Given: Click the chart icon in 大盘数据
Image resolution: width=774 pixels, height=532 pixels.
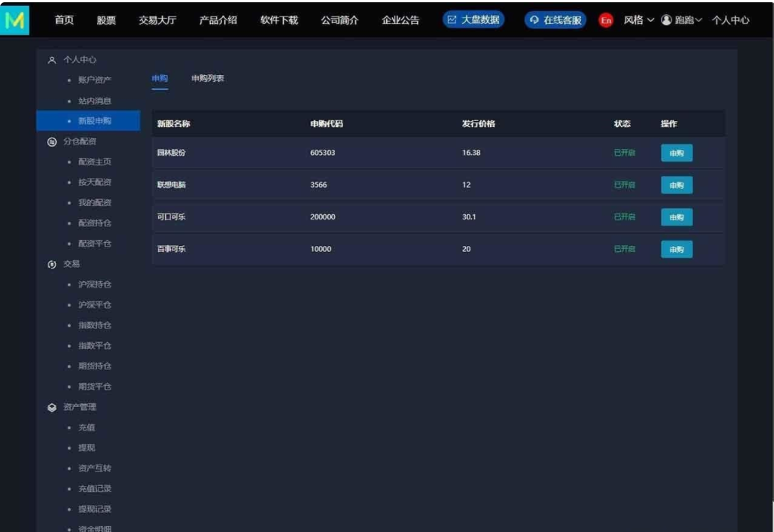Looking at the screenshot, I should [451, 20].
